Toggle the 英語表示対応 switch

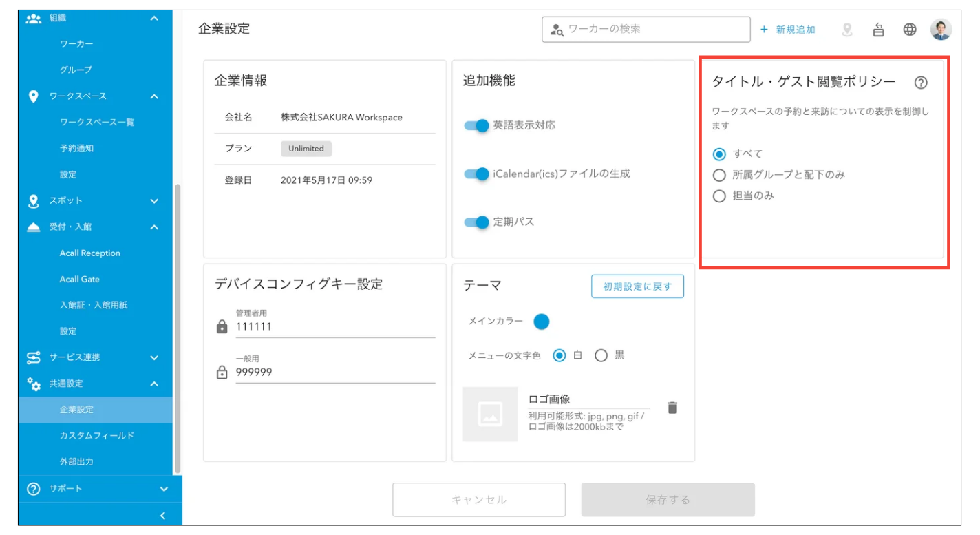click(x=476, y=125)
